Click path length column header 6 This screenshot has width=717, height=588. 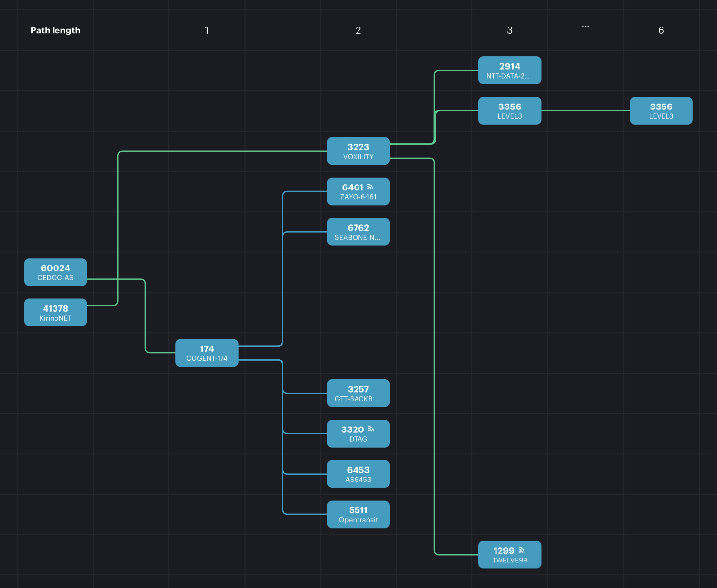pyautogui.click(x=661, y=30)
